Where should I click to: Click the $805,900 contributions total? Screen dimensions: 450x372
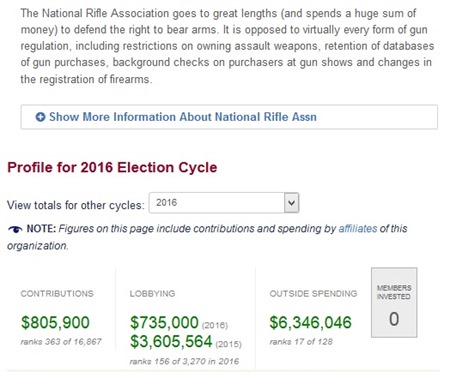click(55, 322)
